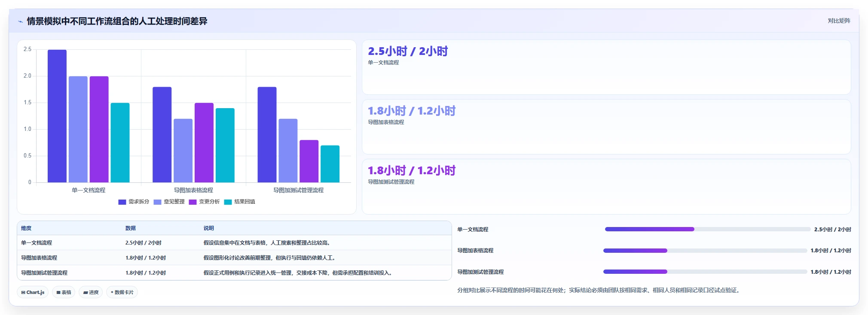Click the 数据卡片 chip
This screenshot has width=868, height=315.
[122, 292]
